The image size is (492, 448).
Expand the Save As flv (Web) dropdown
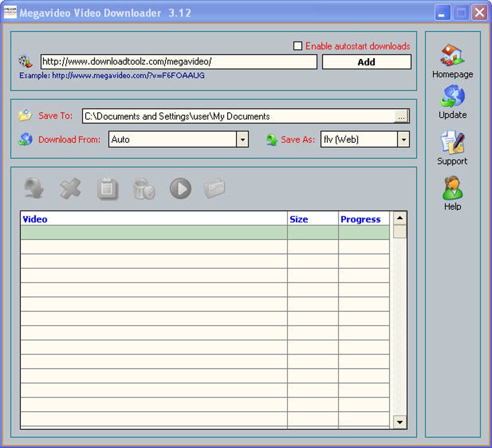coord(403,139)
